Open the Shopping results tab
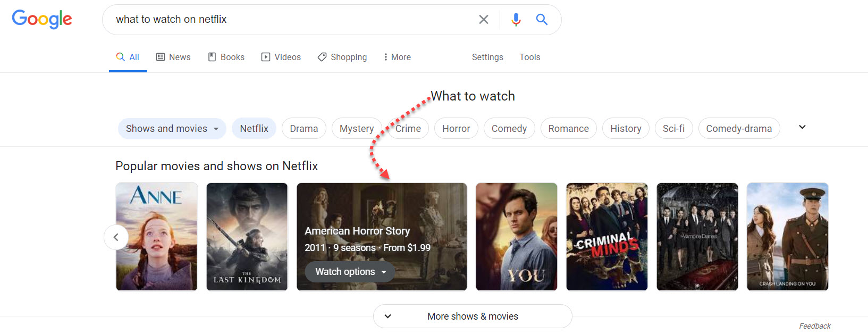The height and width of the screenshot is (334, 868). 342,57
